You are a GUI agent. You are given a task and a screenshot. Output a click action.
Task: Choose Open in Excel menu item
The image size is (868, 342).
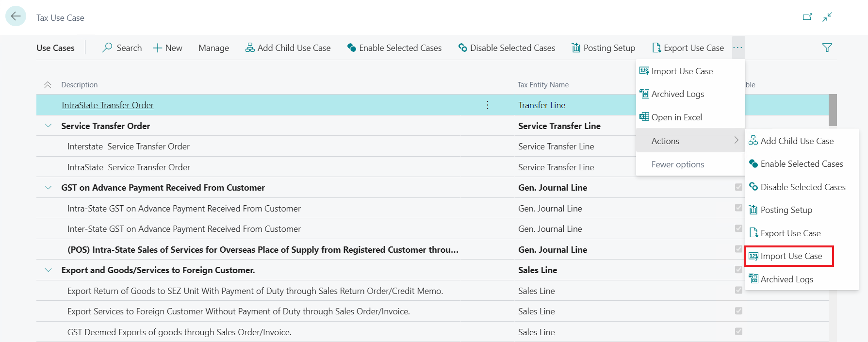tap(676, 117)
